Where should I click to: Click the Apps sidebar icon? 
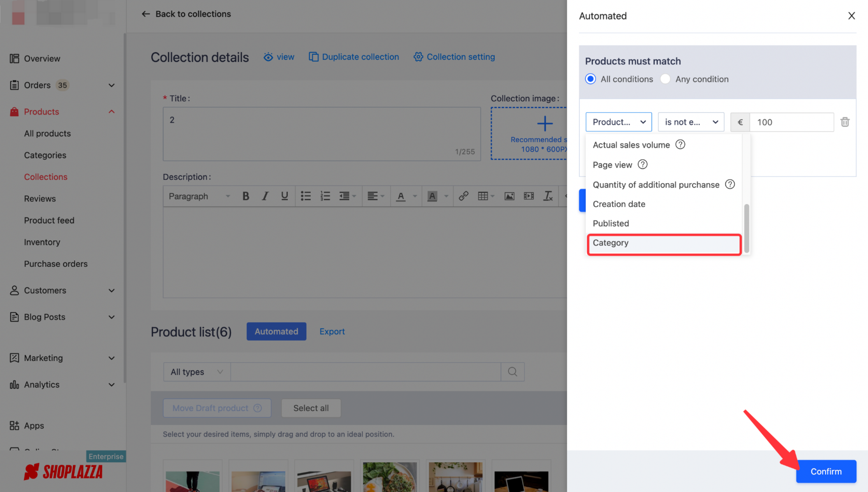tap(14, 425)
